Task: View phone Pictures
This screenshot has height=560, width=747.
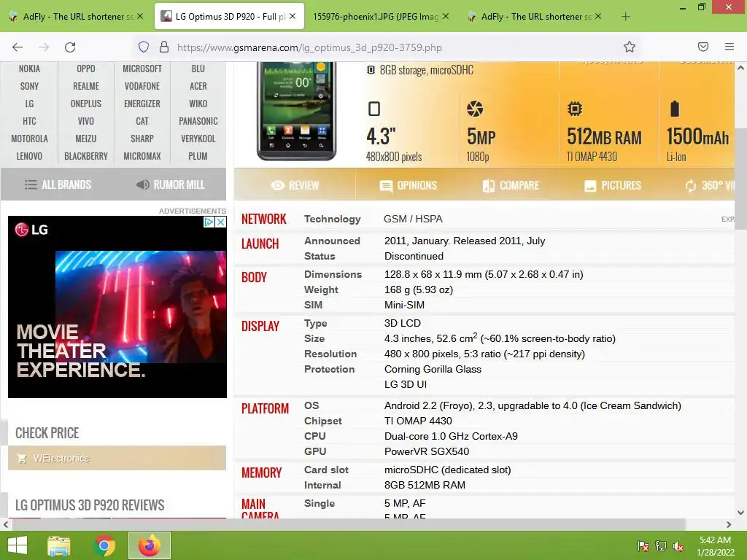Action: point(613,185)
